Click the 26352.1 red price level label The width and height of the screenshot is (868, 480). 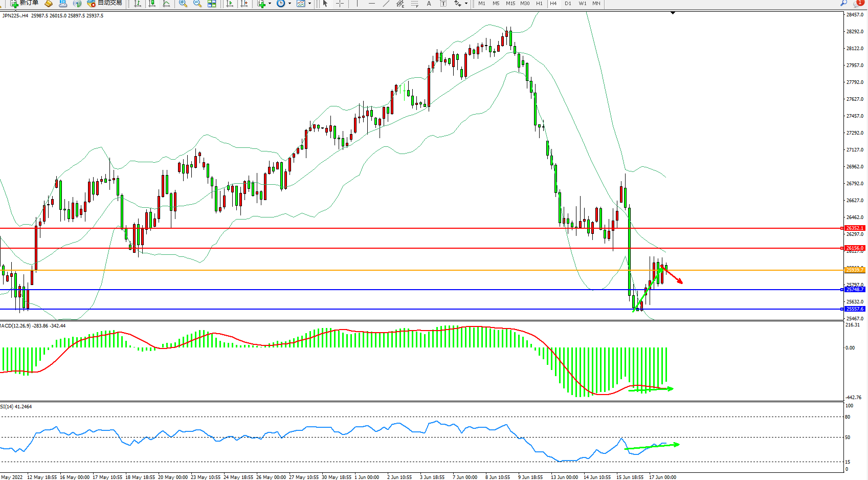tap(854, 228)
